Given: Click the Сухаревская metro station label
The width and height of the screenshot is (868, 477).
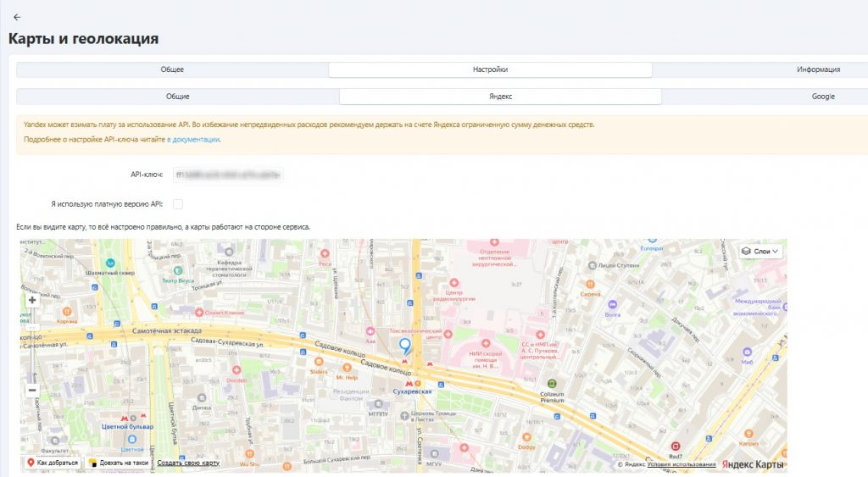Looking at the screenshot, I should point(412,391).
